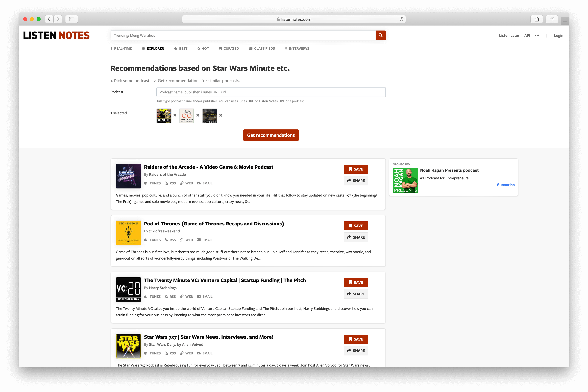Go forward with Safari's forward arrow
The image size is (588, 392).
click(x=58, y=19)
